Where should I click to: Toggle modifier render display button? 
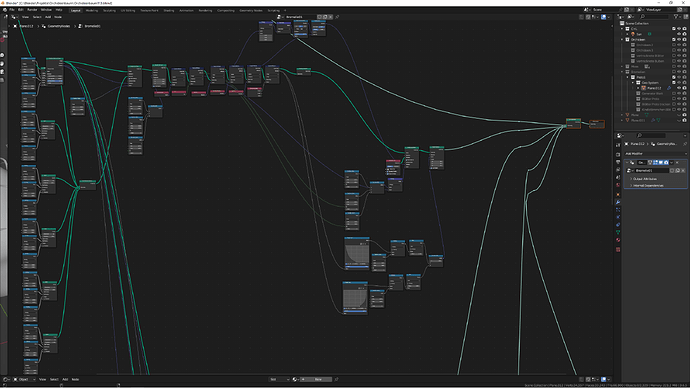[x=666, y=162]
